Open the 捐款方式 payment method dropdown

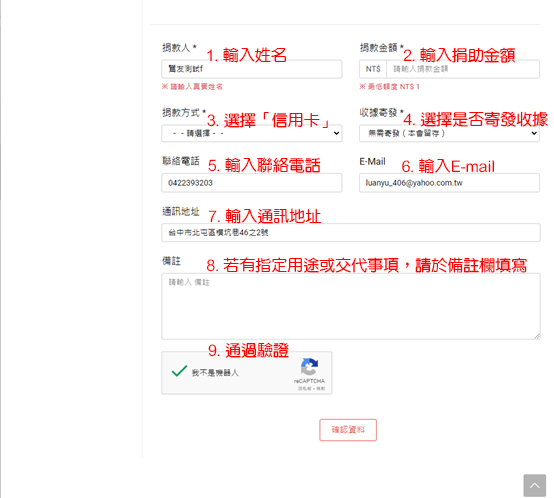click(252, 133)
